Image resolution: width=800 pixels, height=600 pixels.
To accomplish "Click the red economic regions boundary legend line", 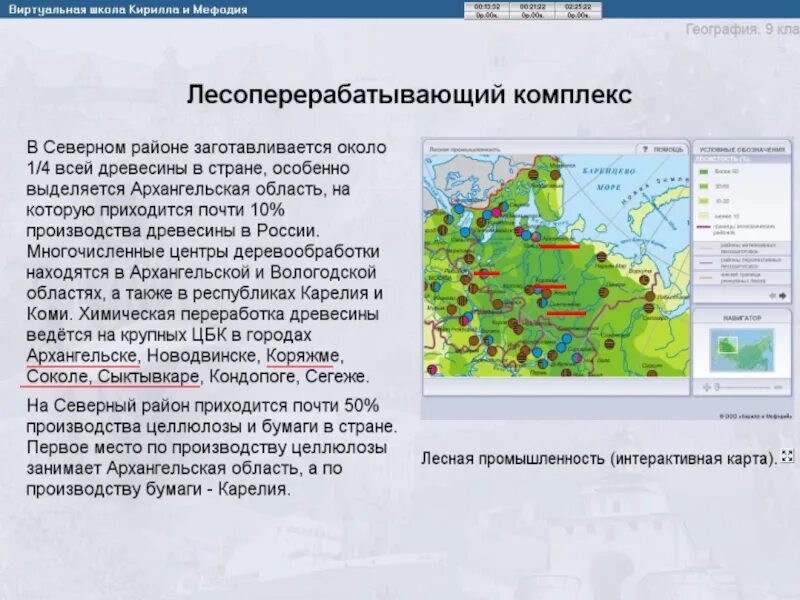I will (x=704, y=227).
